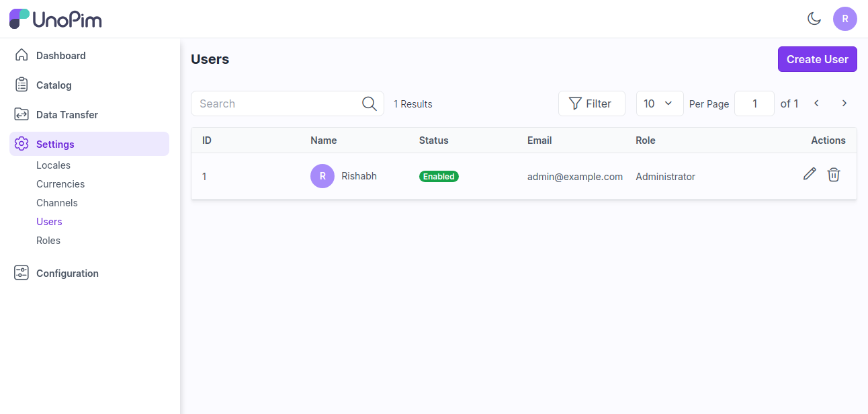Delete the Rishabh user via trash icon

pos(834,175)
